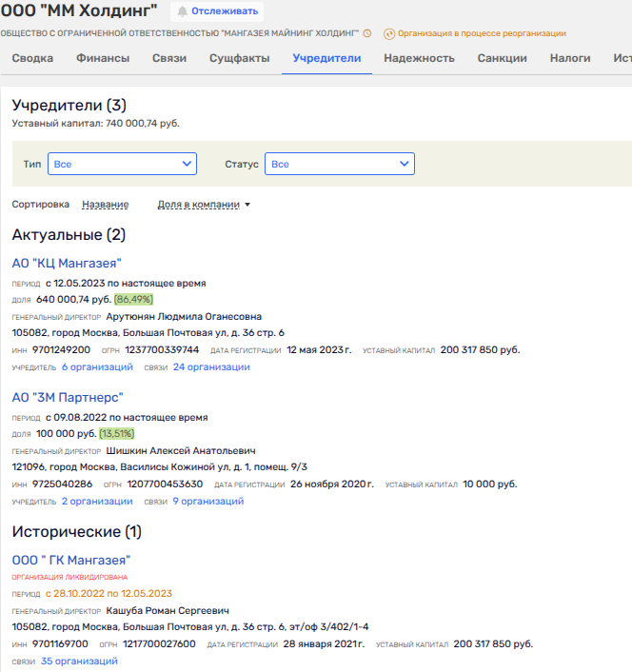The image size is (632, 672).
Task: Open the АО "КЦ Мангазея" company link
Action: [67, 264]
